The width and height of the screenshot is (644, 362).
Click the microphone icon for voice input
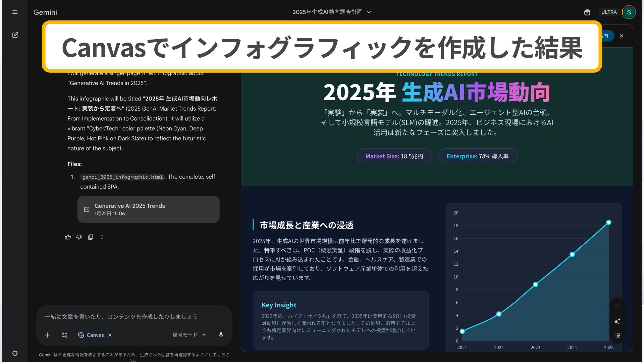[221, 335]
